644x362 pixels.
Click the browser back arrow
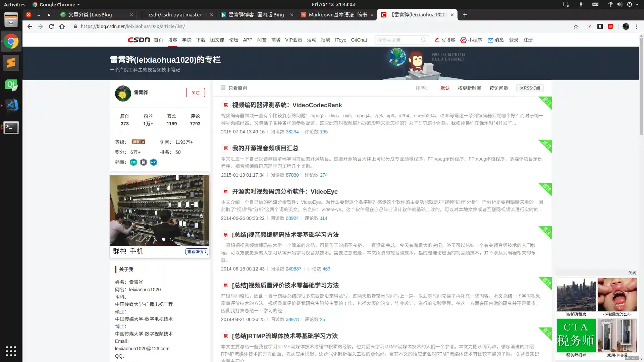[x=30, y=26]
